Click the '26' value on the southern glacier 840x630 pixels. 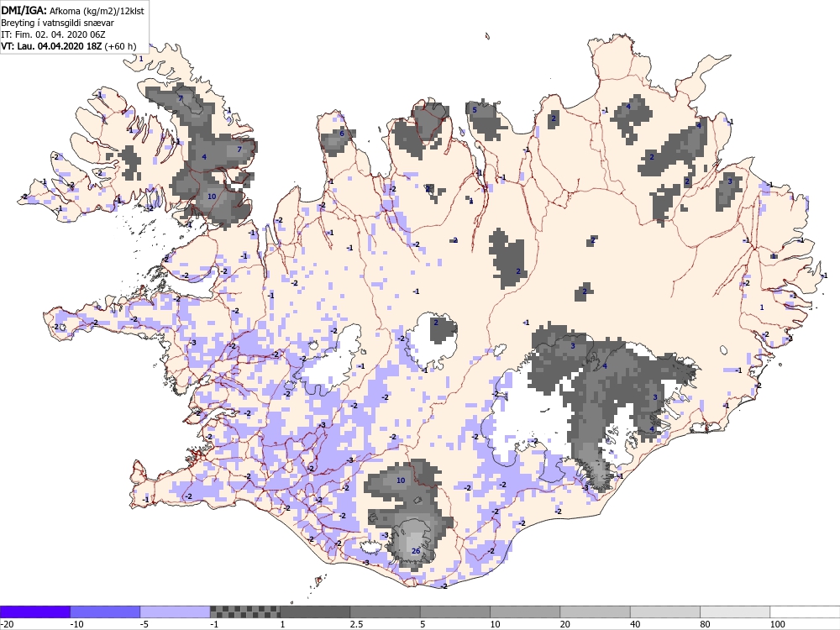tap(416, 551)
